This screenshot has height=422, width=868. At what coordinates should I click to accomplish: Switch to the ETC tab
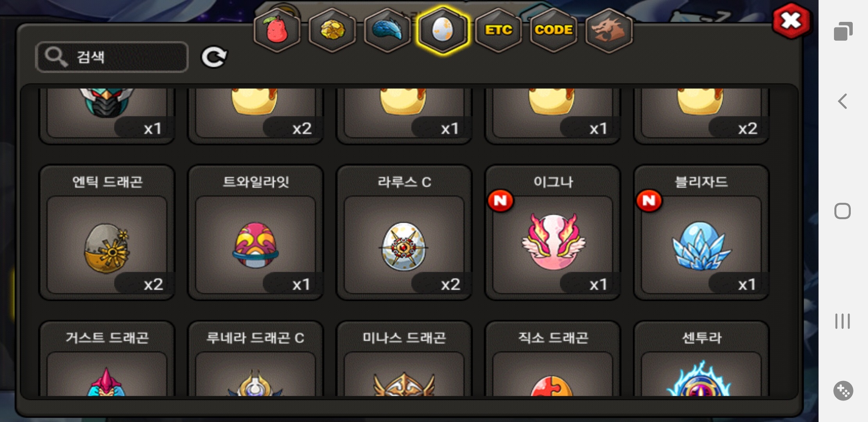[x=498, y=30]
